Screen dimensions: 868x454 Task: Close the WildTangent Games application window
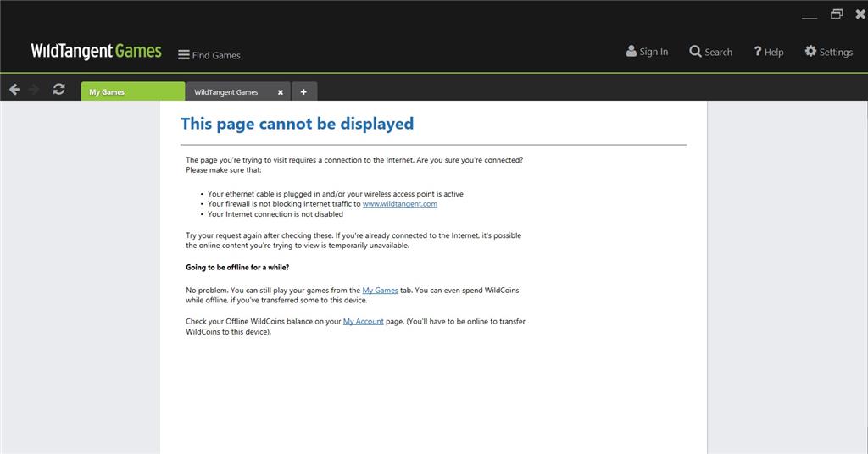[861, 14]
